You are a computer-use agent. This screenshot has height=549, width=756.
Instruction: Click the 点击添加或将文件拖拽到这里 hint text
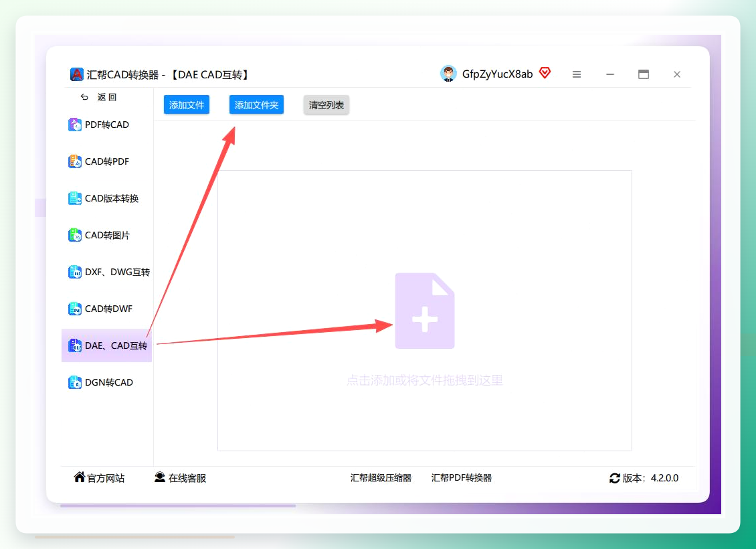point(425,381)
